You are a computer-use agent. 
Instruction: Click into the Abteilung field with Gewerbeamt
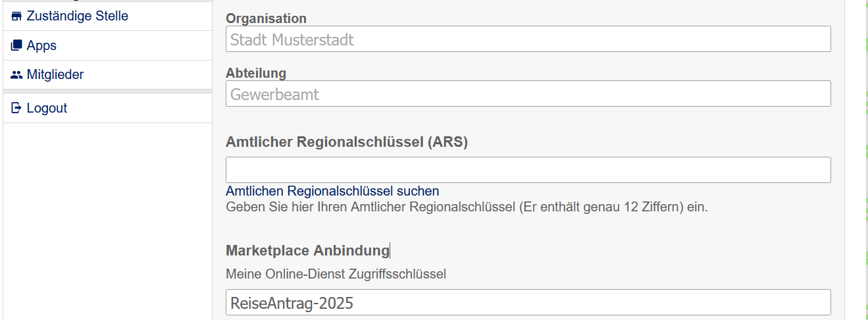[x=528, y=94]
